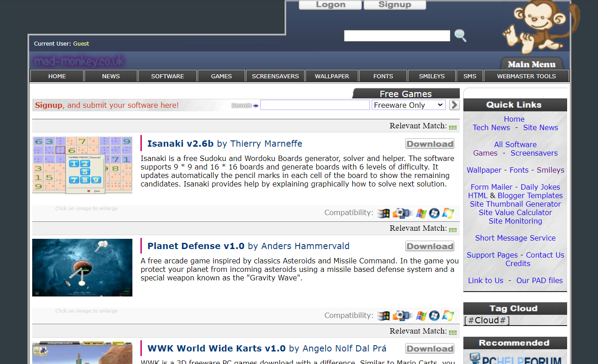Open the Daily Jokes link
Viewport: 598px width, 364px height.
[540, 187]
